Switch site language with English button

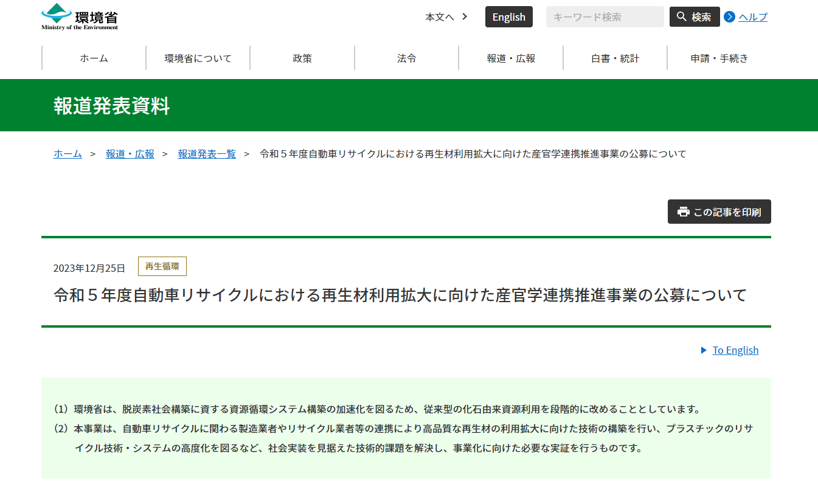(508, 17)
